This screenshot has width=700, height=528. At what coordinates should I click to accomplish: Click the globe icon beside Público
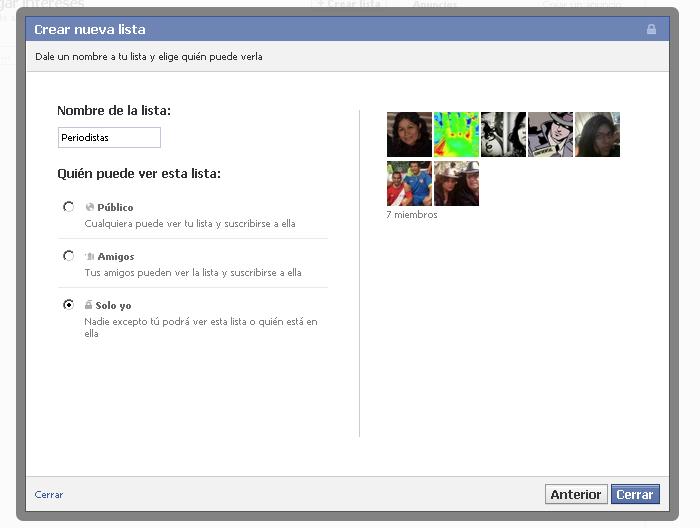pos(90,207)
